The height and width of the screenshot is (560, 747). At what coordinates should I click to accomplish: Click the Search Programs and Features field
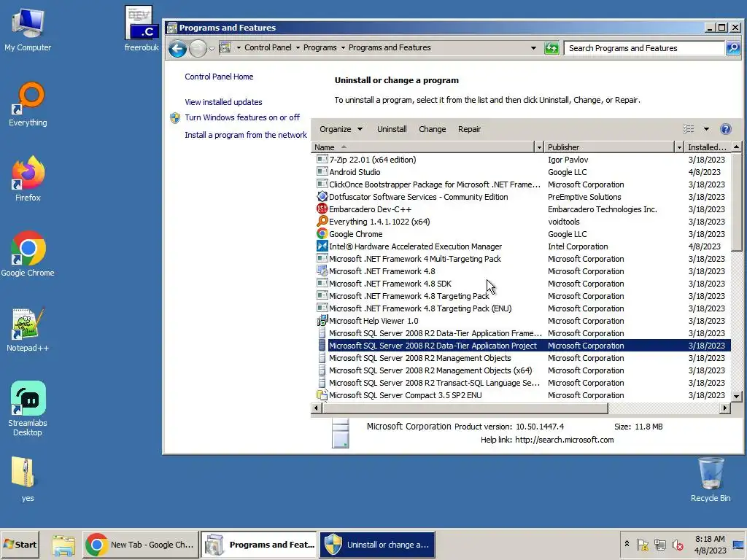point(644,48)
